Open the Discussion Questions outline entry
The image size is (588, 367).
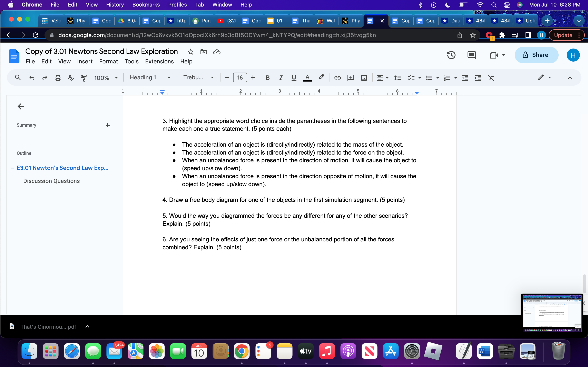(51, 181)
